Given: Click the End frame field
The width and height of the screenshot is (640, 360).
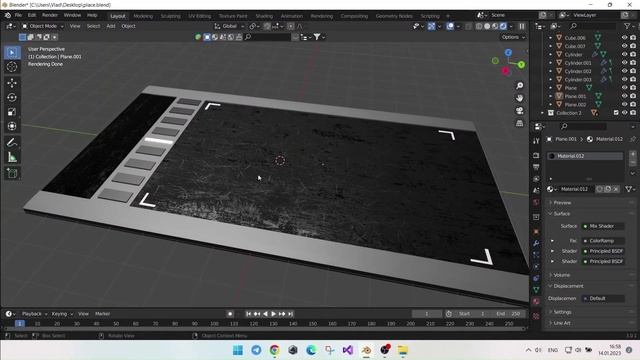Looking at the screenshot, I should (509, 314).
